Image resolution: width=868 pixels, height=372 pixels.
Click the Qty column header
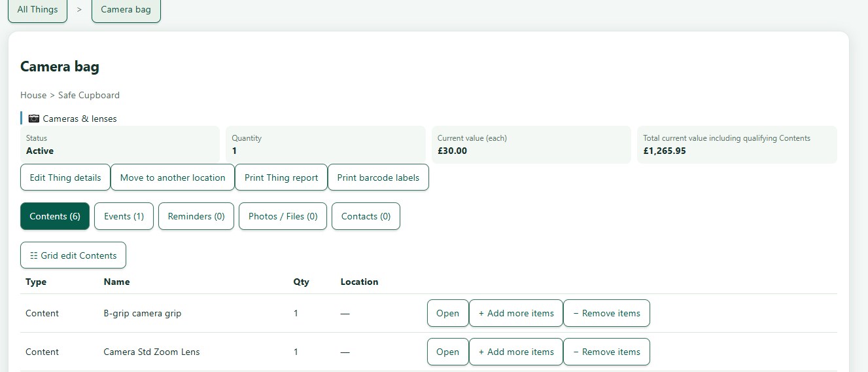coord(302,282)
